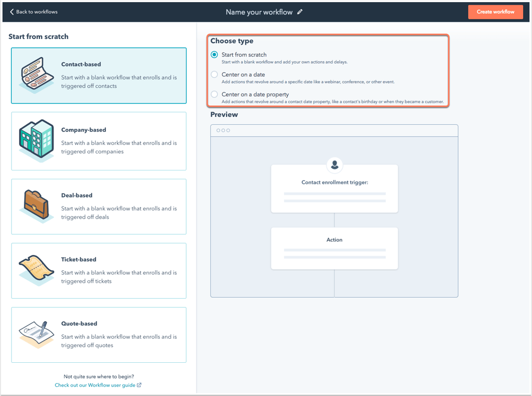Choose the Deal-based card title

(x=77, y=195)
